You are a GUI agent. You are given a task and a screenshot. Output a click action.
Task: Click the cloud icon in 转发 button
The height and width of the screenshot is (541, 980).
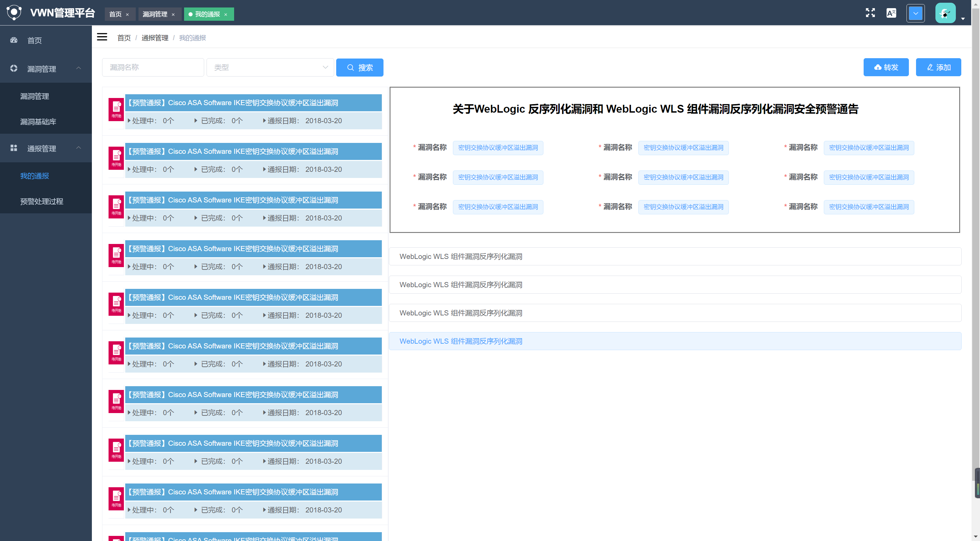[878, 67]
